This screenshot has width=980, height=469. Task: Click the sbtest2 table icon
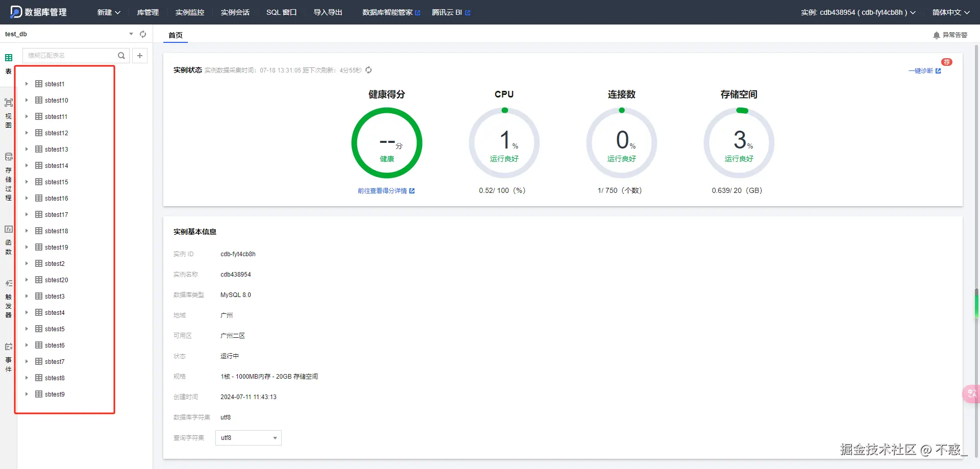click(39, 263)
